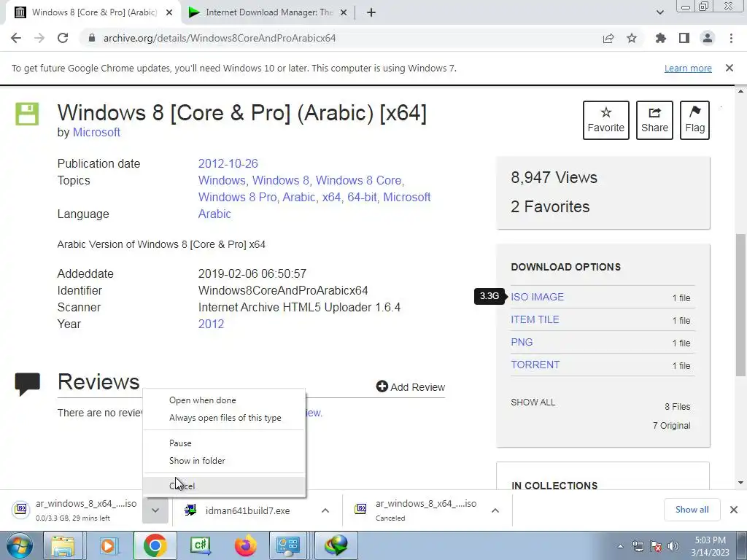Reload the archive.org page
747x560 pixels.
(x=63, y=38)
